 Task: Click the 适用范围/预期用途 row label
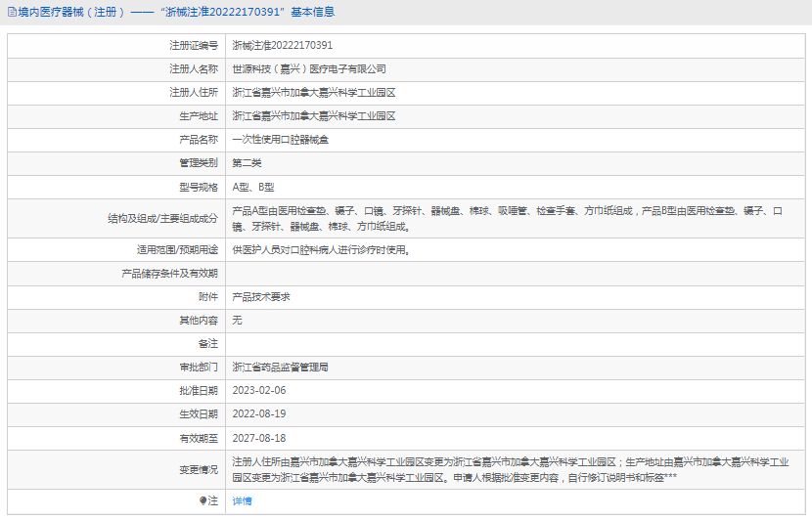tap(177, 250)
